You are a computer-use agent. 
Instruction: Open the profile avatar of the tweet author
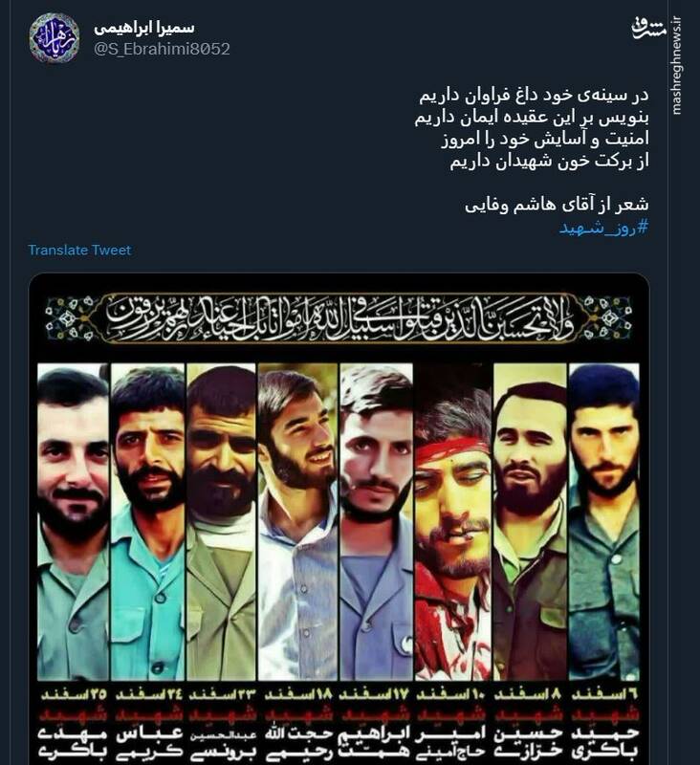55,37
